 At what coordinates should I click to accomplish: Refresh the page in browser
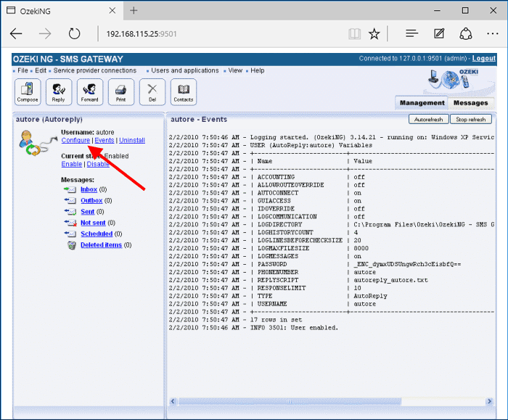(x=74, y=33)
